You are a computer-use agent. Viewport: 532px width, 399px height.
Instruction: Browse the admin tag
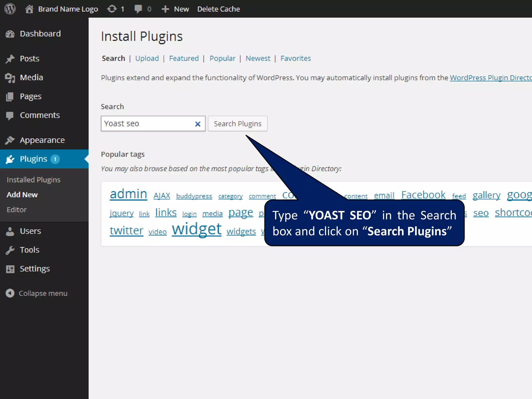tap(129, 194)
